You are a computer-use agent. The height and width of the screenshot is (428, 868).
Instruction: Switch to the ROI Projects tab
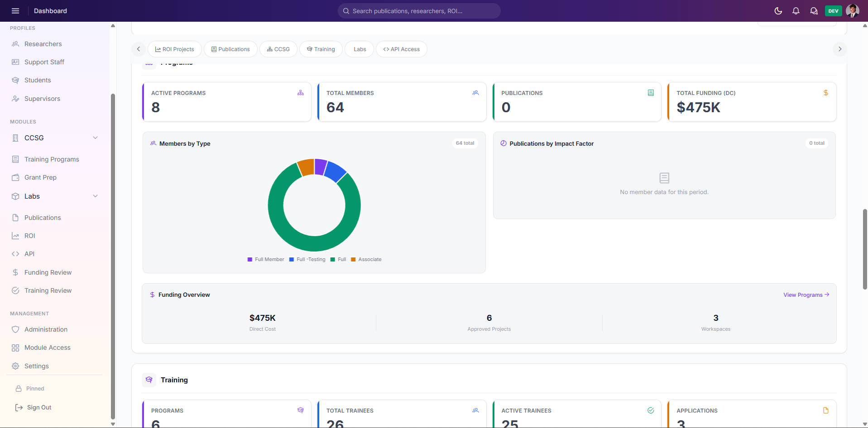[x=174, y=49]
